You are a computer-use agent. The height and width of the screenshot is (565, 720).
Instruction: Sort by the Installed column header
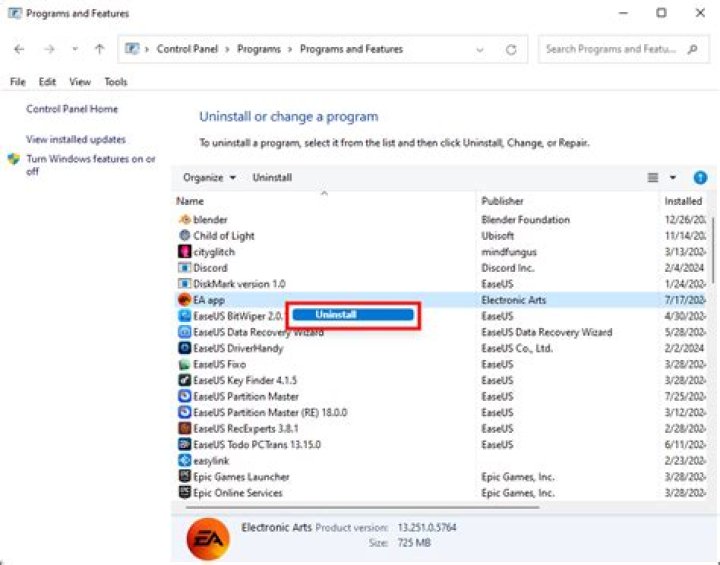683,201
